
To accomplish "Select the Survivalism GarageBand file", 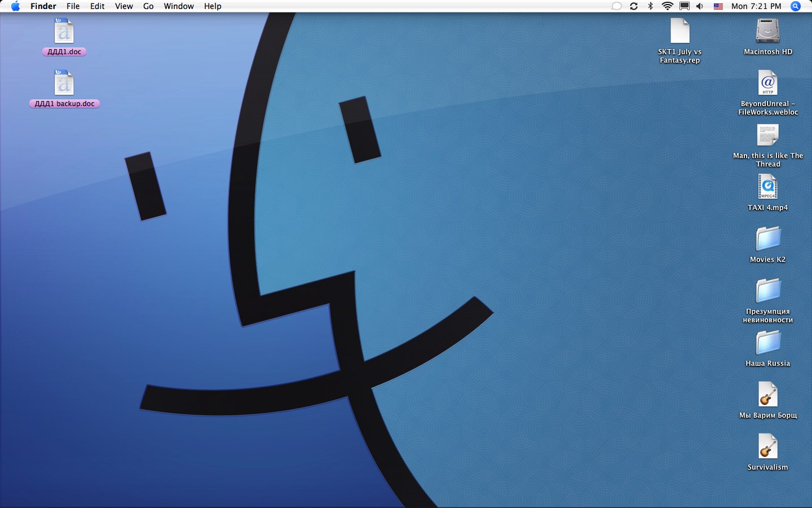I will tap(768, 446).
